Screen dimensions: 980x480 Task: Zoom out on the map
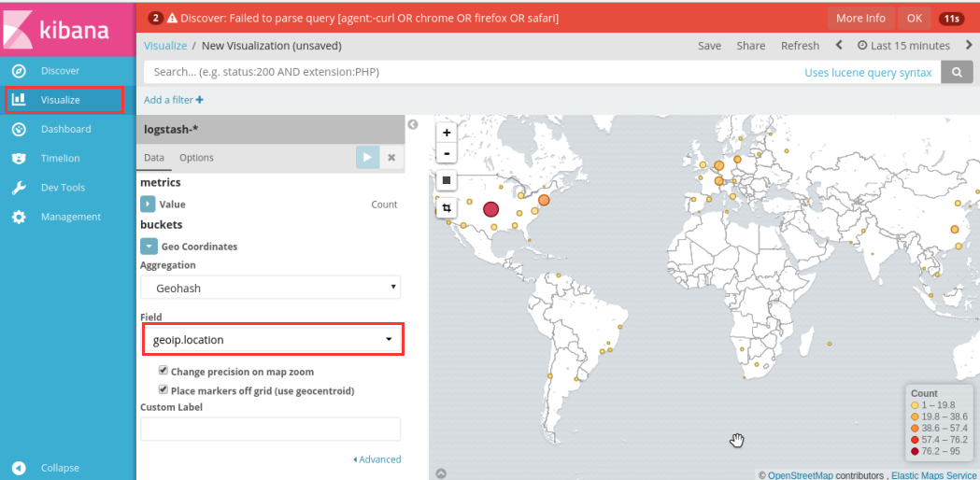pos(447,152)
